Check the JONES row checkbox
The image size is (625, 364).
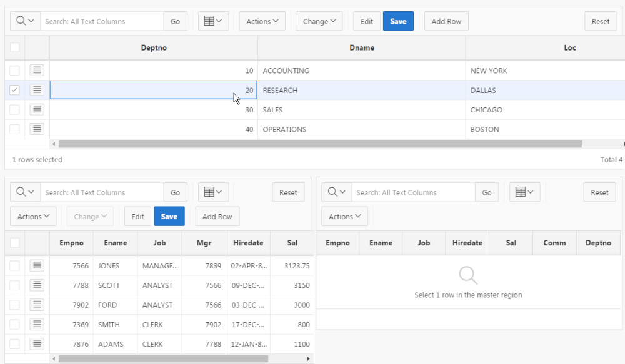click(x=15, y=265)
